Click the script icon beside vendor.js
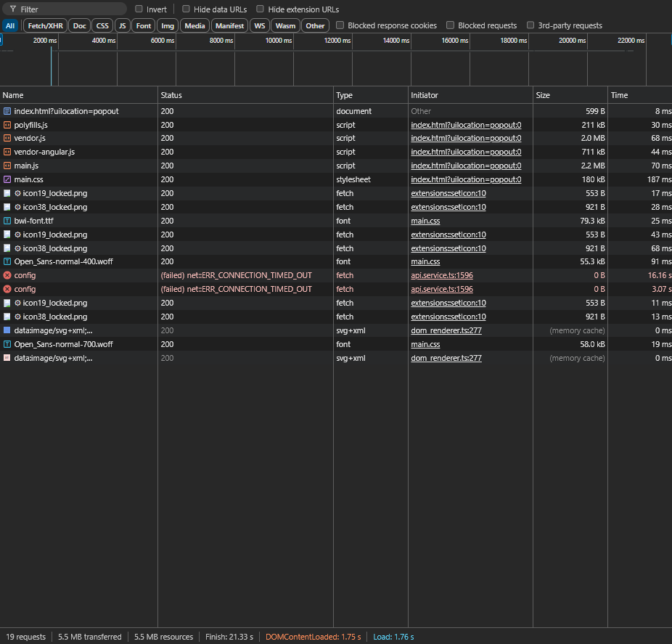 pyautogui.click(x=7, y=138)
